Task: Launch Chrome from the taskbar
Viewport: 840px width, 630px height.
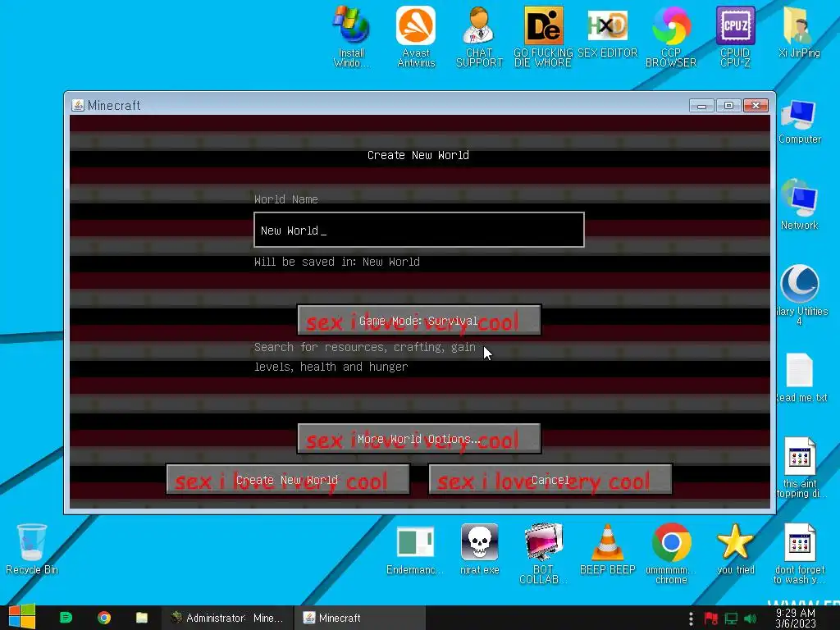Action: point(104,618)
